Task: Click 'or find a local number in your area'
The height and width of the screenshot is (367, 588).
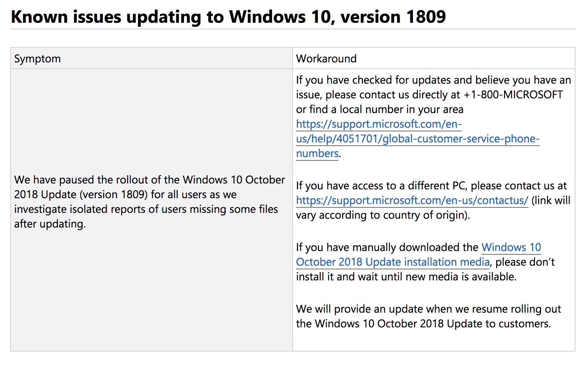Action: (x=380, y=109)
